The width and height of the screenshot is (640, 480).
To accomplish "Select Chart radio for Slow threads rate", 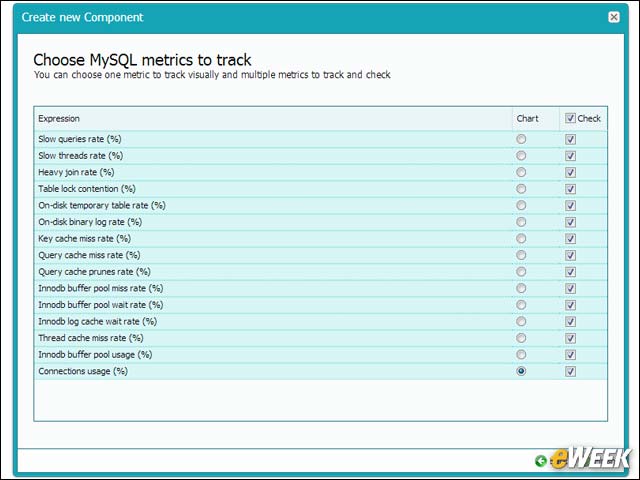I will pos(521,156).
